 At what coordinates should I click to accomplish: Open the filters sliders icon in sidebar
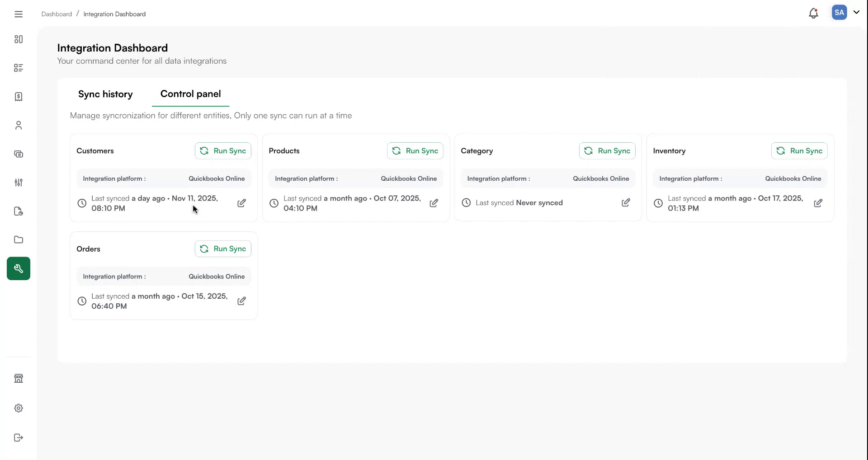pos(19,183)
